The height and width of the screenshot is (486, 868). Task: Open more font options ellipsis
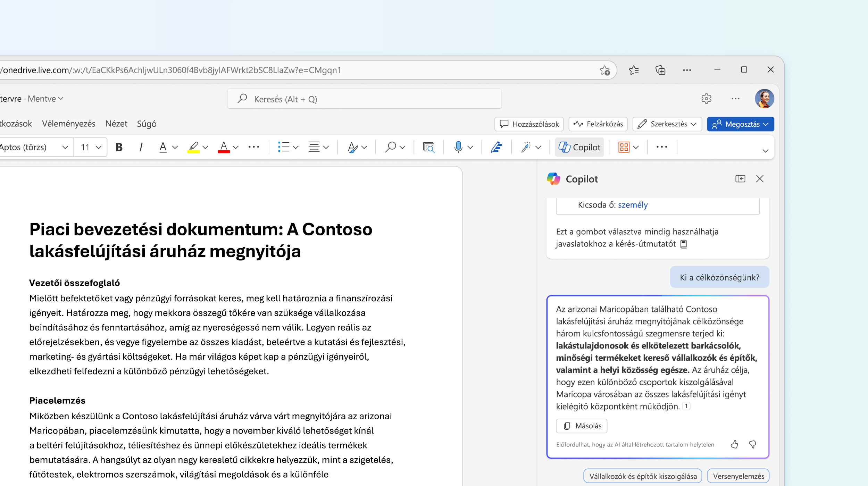coord(254,147)
